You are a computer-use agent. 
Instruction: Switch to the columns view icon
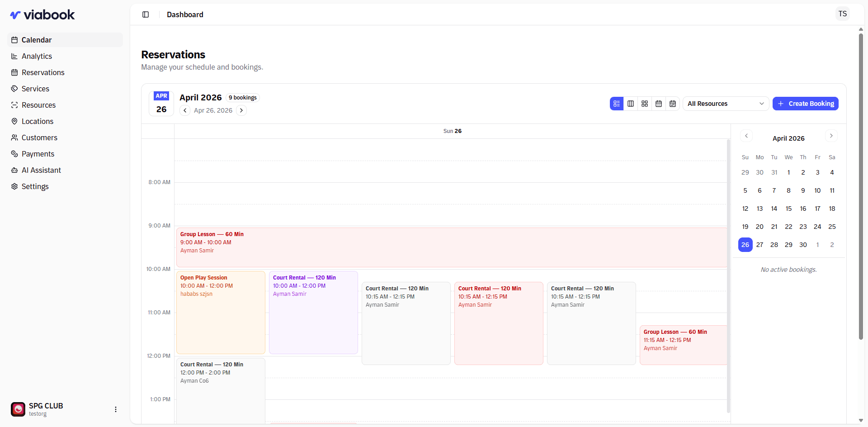631,104
